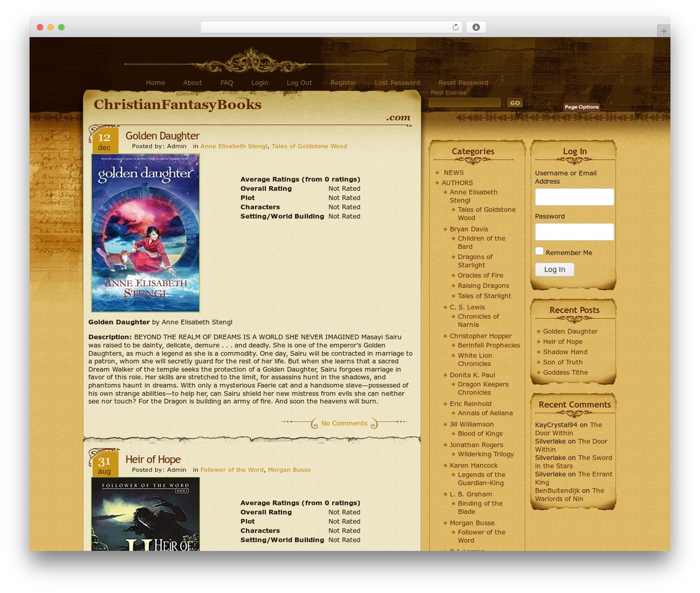Open Donita K. Paul category
Screen dimensions: 700x593
point(472,375)
